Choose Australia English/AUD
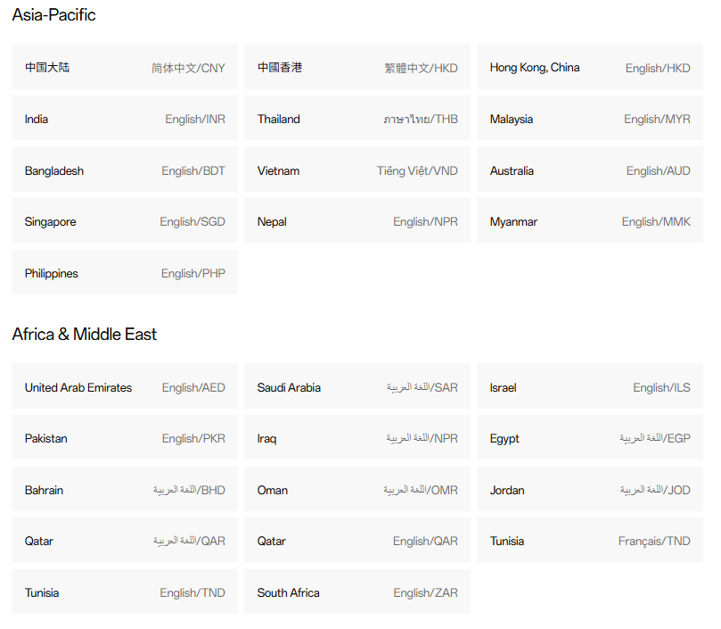 tap(589, 170)
